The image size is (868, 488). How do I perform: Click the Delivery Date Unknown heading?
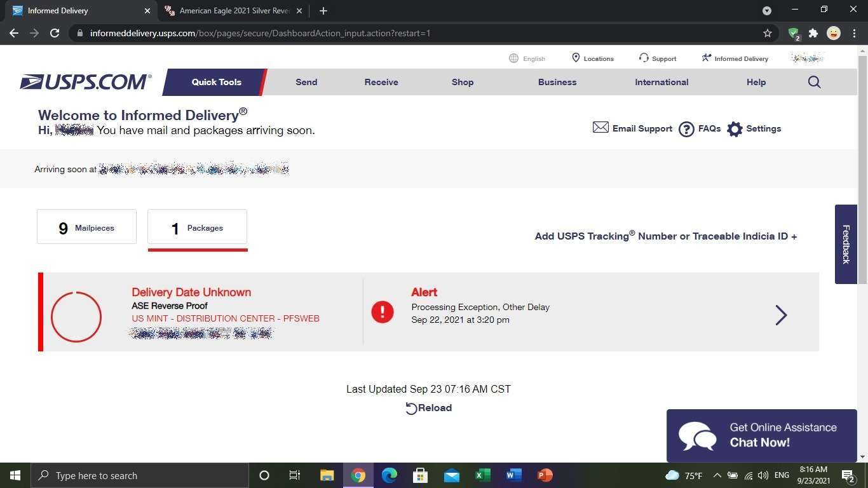[191, 292]
